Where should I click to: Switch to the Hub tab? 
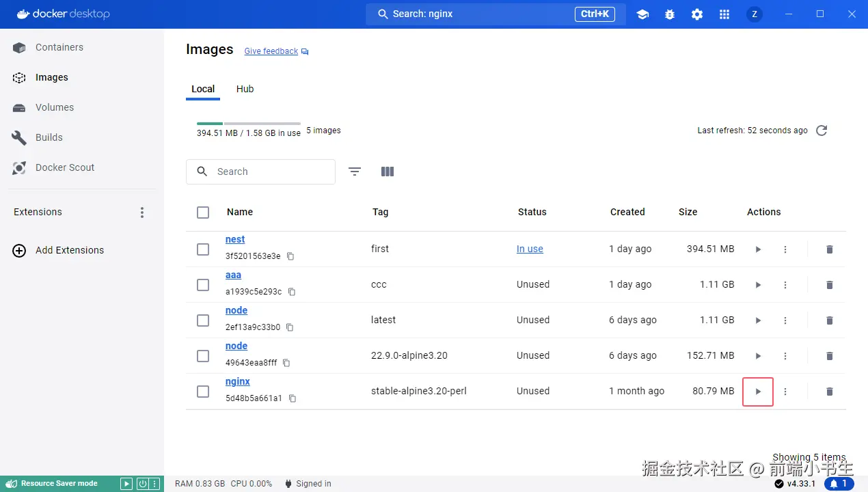tap(245, 90)
